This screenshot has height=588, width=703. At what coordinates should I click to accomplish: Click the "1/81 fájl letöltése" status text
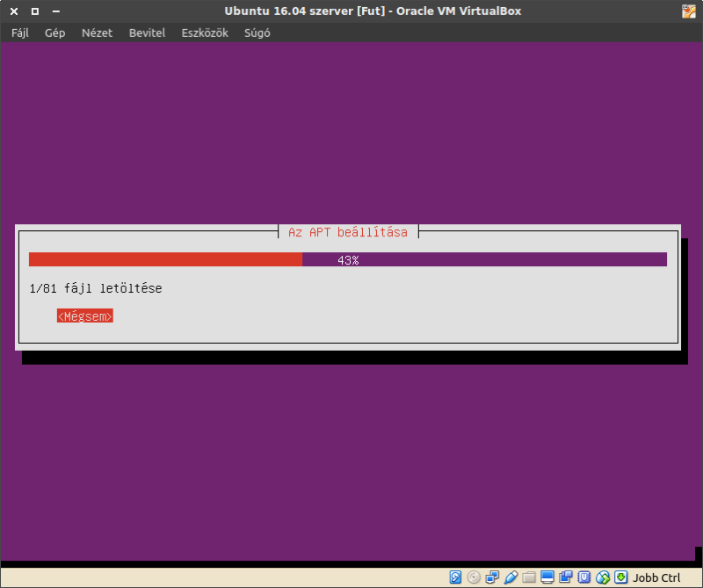click(x=96, y=288)
